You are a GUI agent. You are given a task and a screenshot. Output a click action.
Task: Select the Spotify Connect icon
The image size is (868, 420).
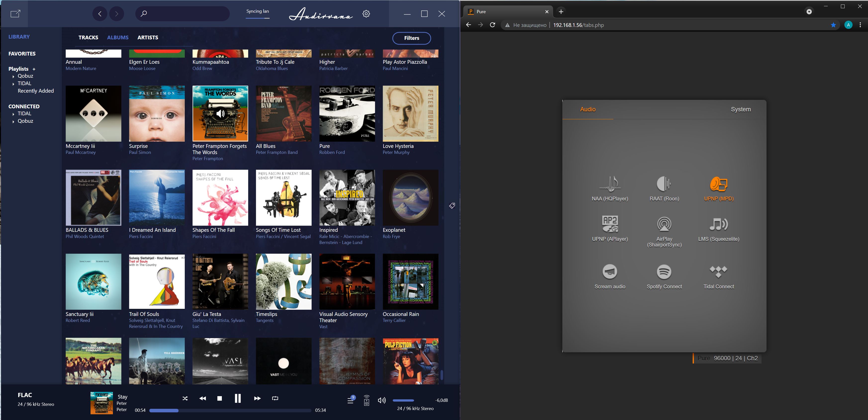pyautogui.click(x=664, y=272)
